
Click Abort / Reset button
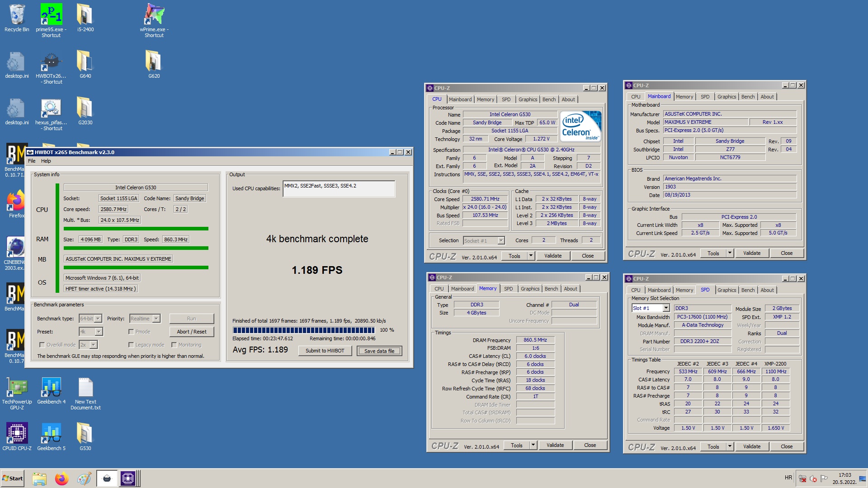tap(192, 332)
